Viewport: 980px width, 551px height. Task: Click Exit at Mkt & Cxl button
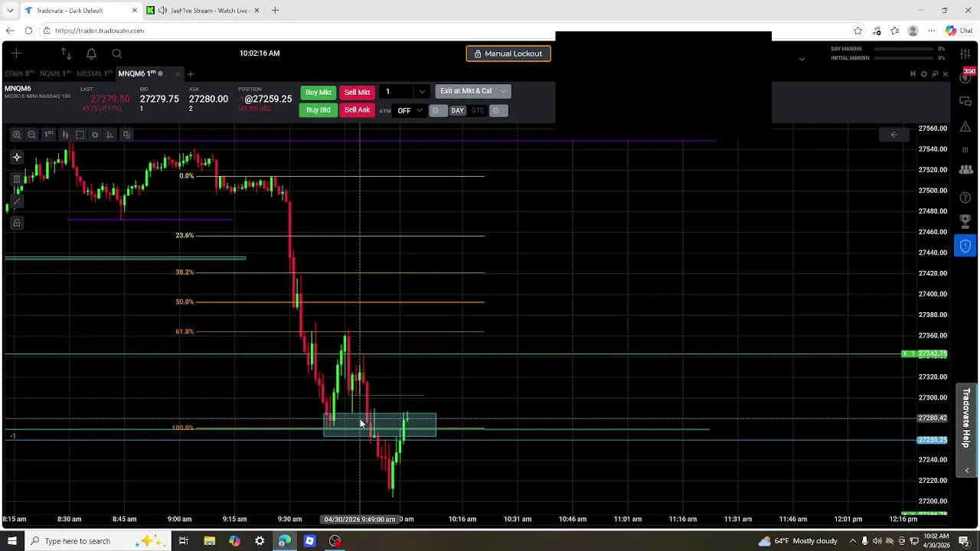[x=465, y=91]
